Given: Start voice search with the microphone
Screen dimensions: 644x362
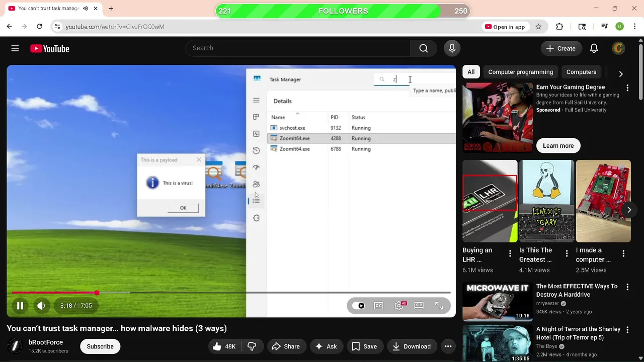Looking at the screenshot, I should tap(452, 48).
